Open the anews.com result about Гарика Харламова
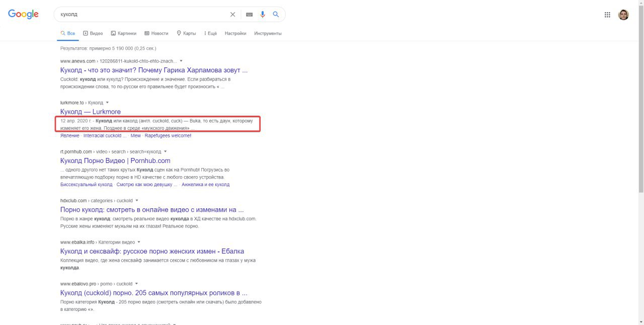This screenshot has height=325, width=644. (154, 70)
